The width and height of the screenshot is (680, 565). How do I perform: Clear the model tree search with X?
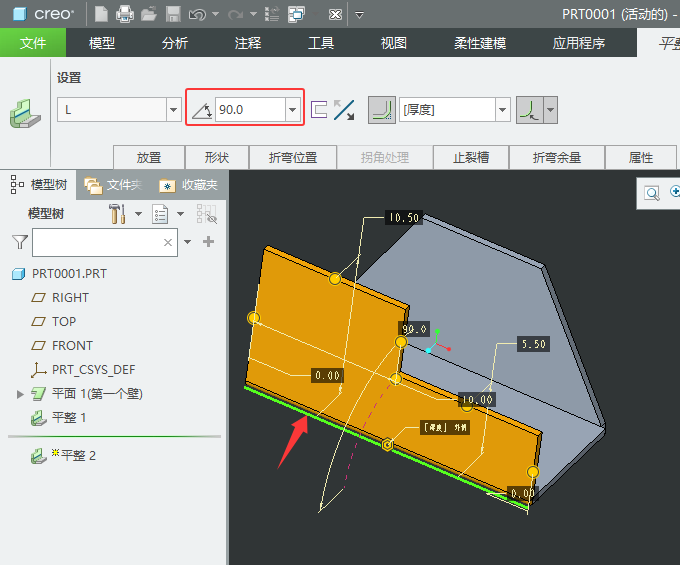[x=168, y=242]
